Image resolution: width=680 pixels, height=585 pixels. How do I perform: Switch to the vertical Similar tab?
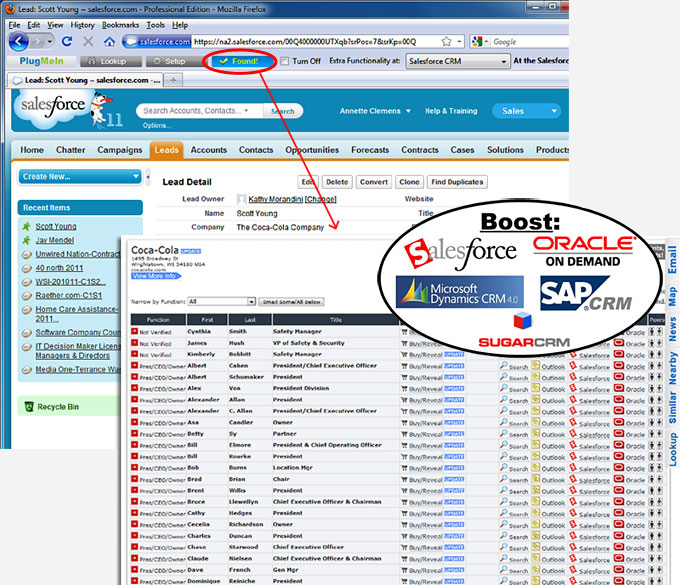pyautogui.click(x=672, y=407)
